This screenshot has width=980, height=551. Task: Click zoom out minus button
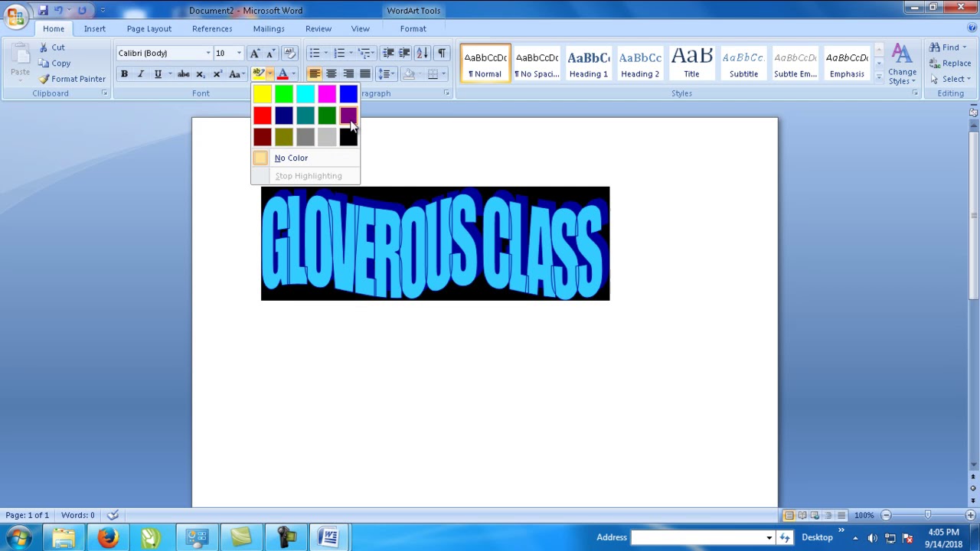[886, 516]
